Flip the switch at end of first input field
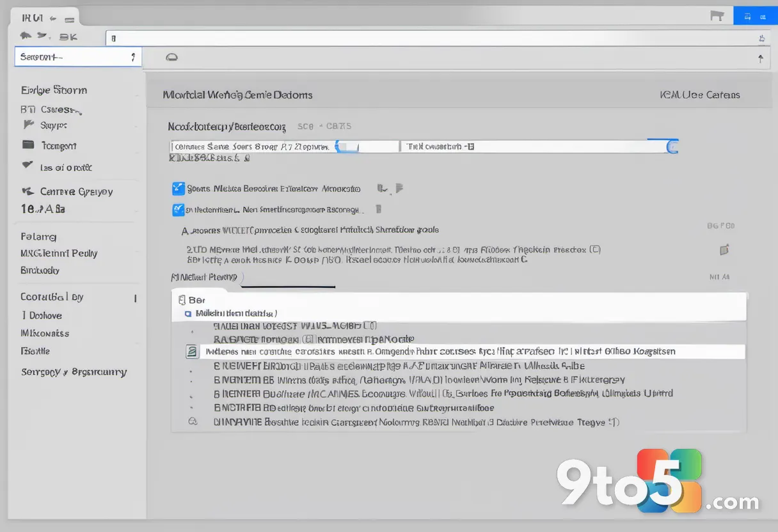 pos(347,146)
